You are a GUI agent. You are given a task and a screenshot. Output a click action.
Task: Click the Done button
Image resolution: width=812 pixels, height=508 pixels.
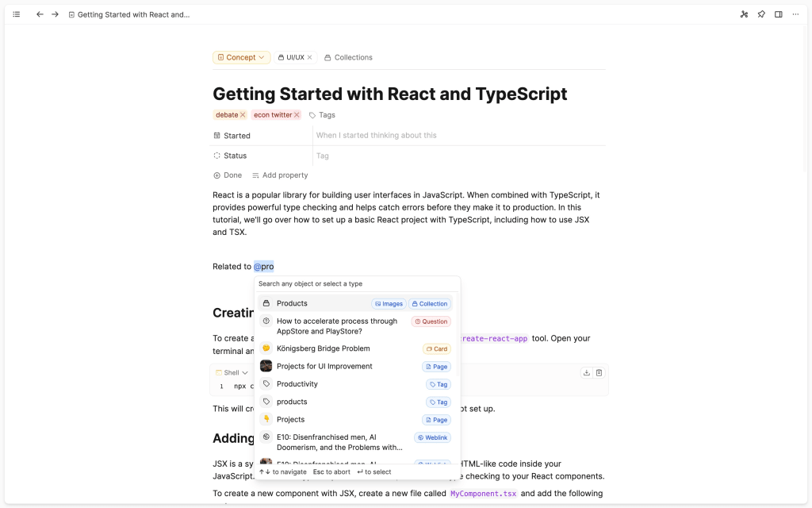228,175
